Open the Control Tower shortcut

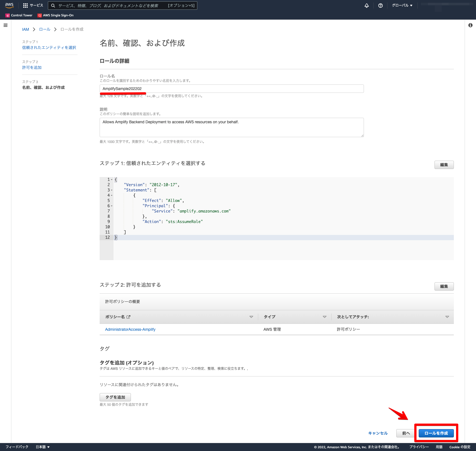[19, 15]
